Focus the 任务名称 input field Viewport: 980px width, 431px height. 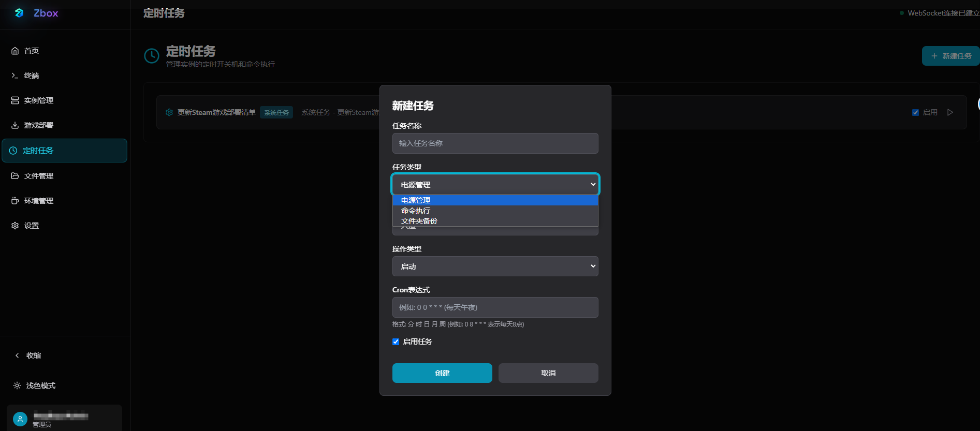pos(495,143)
